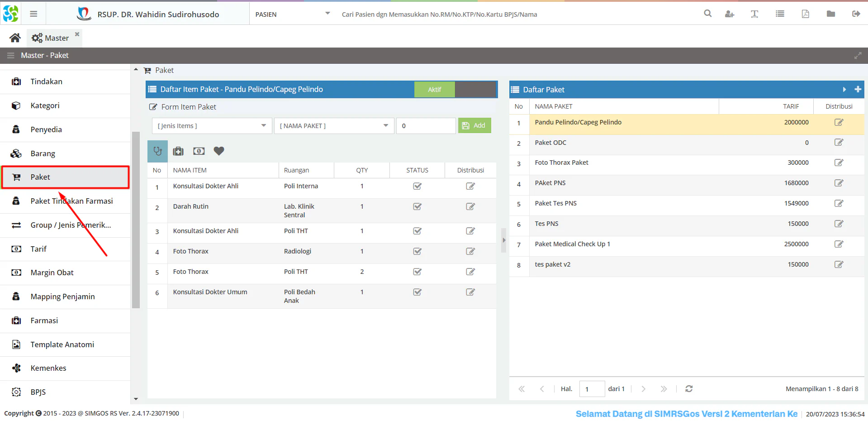Toggle Master - Paket menu lines icon
This screenshot has height=421, width=868.
coord(10,56)
